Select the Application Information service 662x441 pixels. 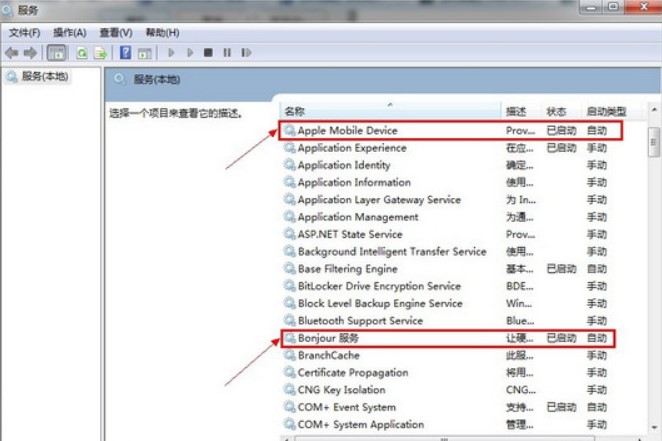tap(450, 182)
